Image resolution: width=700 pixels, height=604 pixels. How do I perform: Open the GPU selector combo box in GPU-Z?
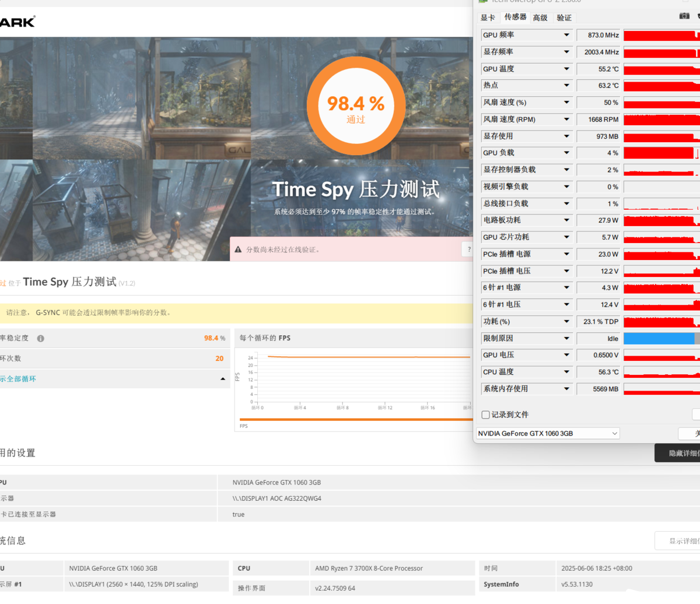[548, 433]
